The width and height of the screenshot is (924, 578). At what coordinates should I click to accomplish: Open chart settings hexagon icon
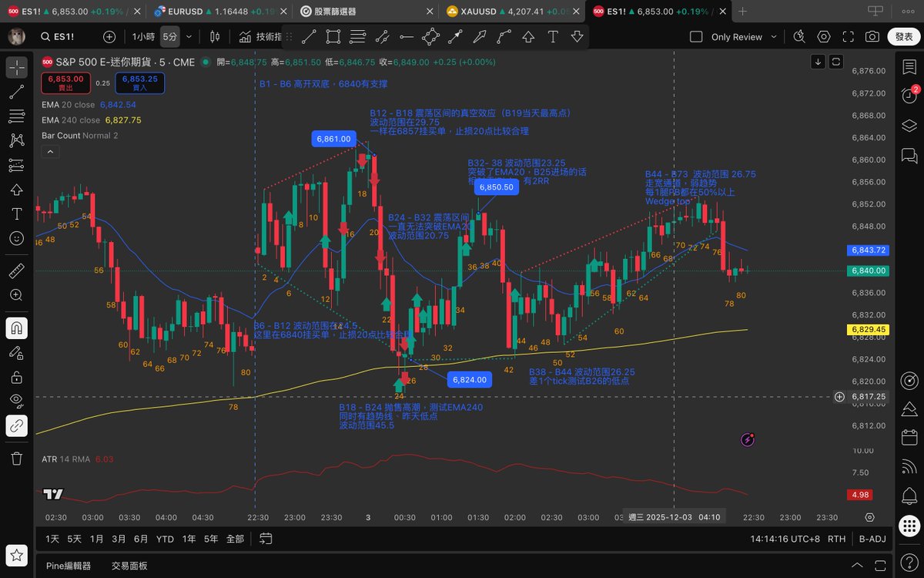tap(824, 37)
